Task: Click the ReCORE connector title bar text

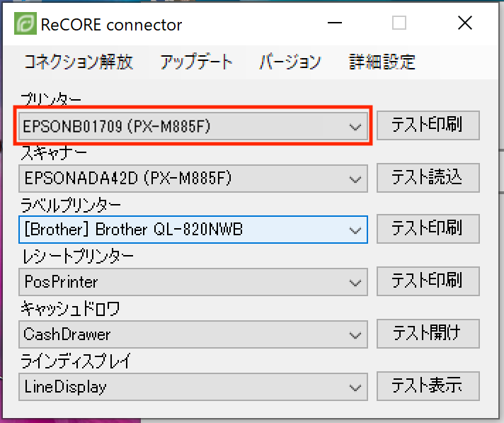Action: click(111, 25)
